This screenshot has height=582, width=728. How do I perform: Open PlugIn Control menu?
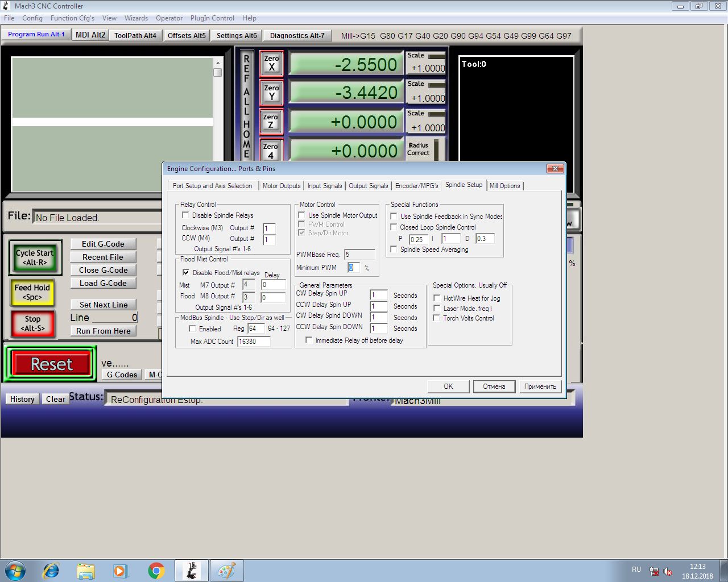point(212,18)
